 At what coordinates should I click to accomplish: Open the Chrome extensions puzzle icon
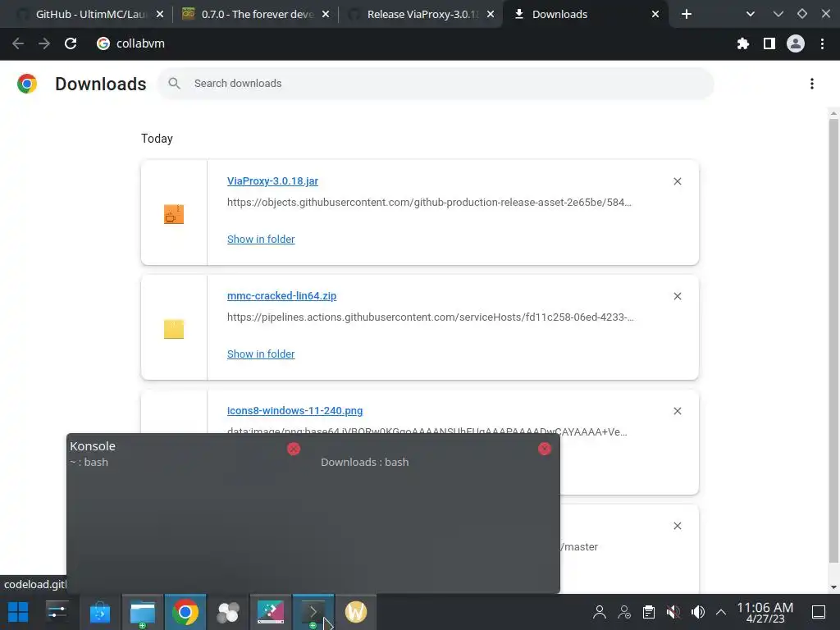pyautogui.click(x=743, y=43)
